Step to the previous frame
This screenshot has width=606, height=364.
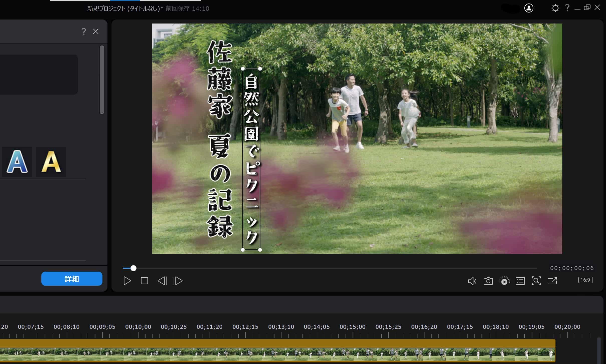[162, 281]
